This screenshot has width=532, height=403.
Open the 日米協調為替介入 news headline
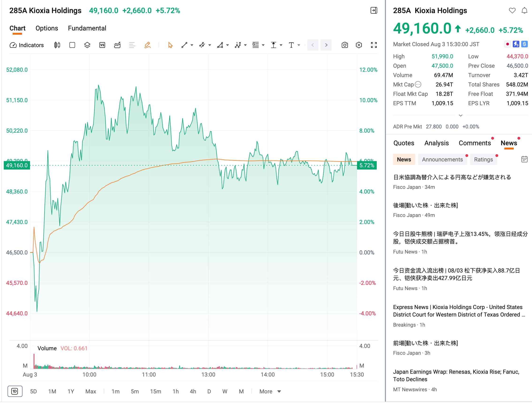452,177
